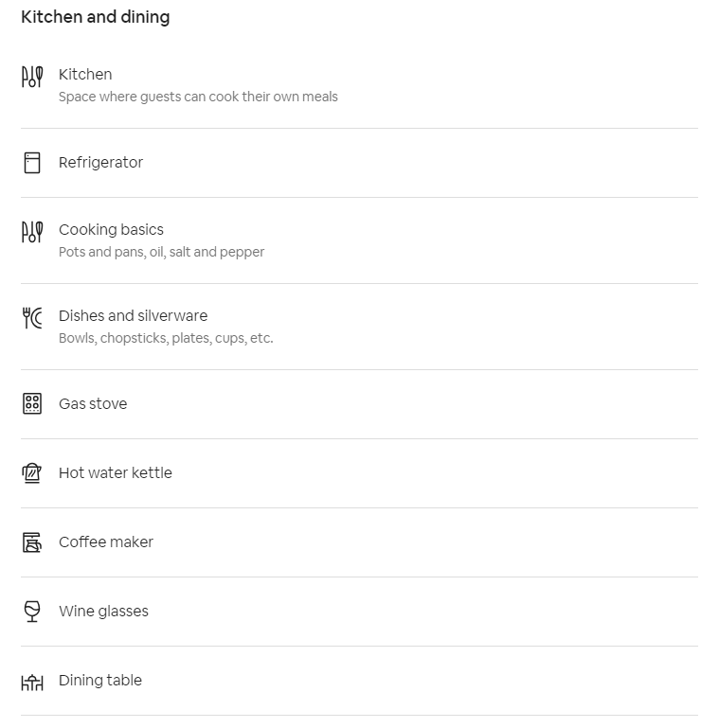
Task: Select the Kitchen amenity label
Action: 85,74
